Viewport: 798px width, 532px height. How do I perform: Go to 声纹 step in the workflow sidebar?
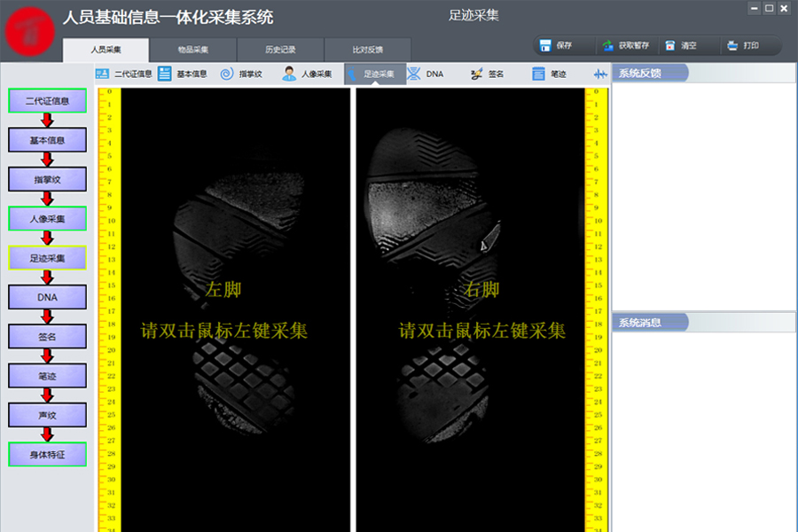click(48, 415)
